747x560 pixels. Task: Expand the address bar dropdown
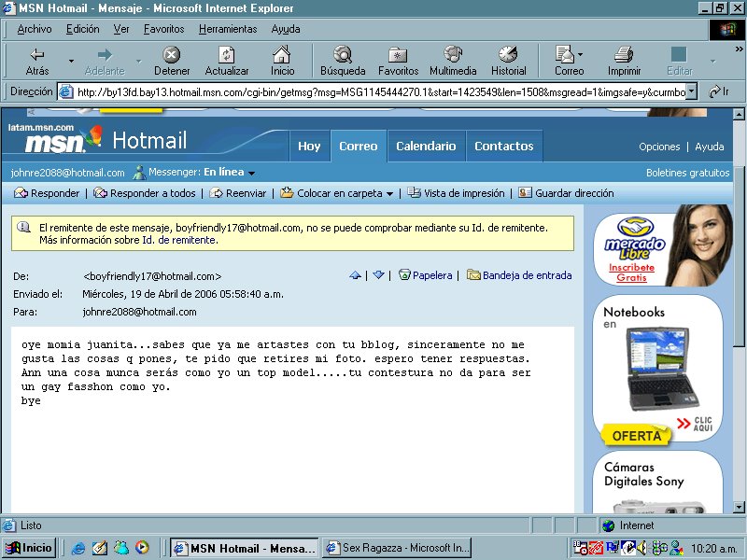[692, 91]
